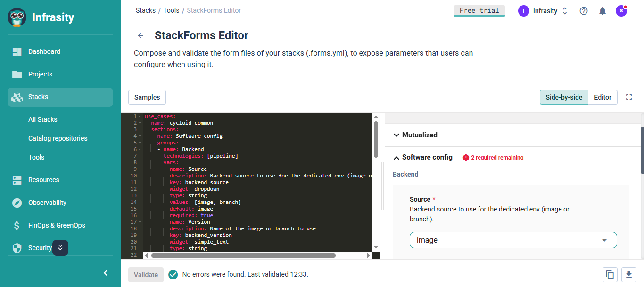644x287 pixels.
Task: Click the user avatar in top right
Action: point(621,11)
